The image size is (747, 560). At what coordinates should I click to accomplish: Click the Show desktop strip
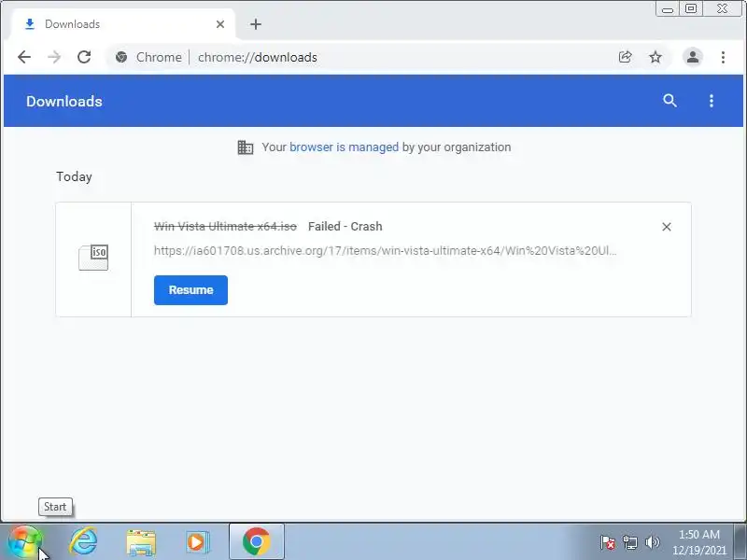pos(740,542)
